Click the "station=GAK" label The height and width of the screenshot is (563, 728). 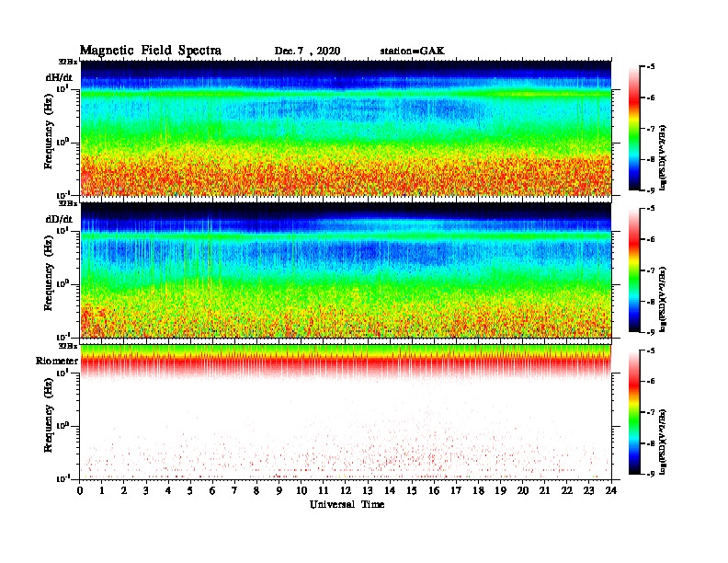[413, 51]
